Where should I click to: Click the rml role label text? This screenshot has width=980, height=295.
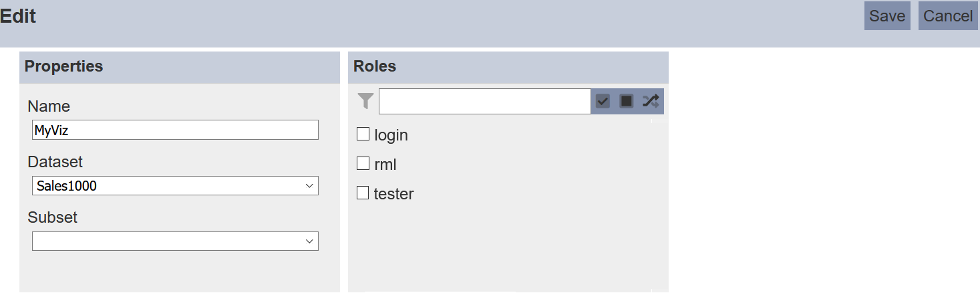[385, 165]
